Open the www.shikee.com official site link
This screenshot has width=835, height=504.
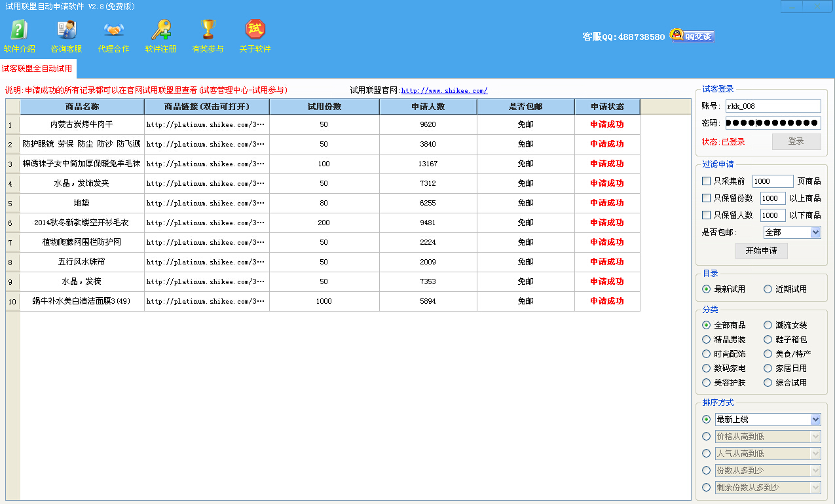coord(444,91)
